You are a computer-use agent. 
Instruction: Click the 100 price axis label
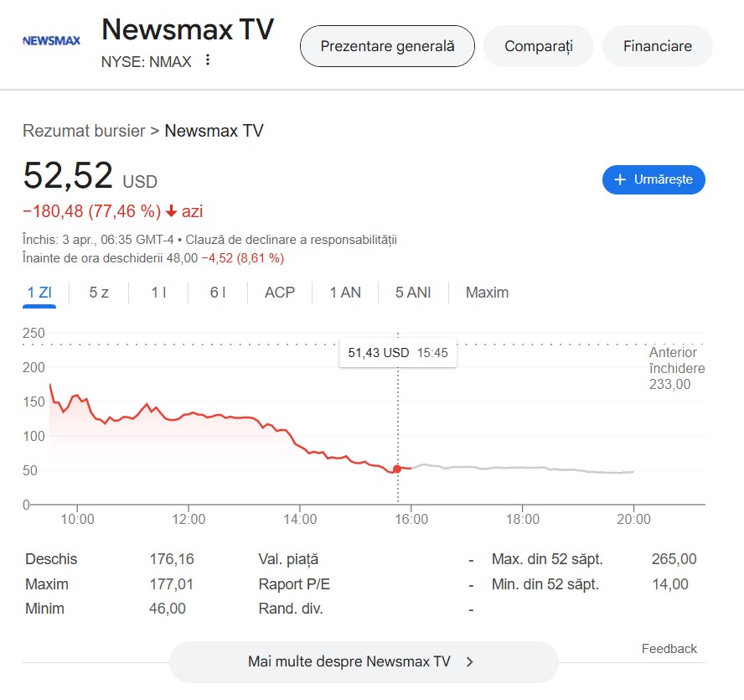(34, 436)
